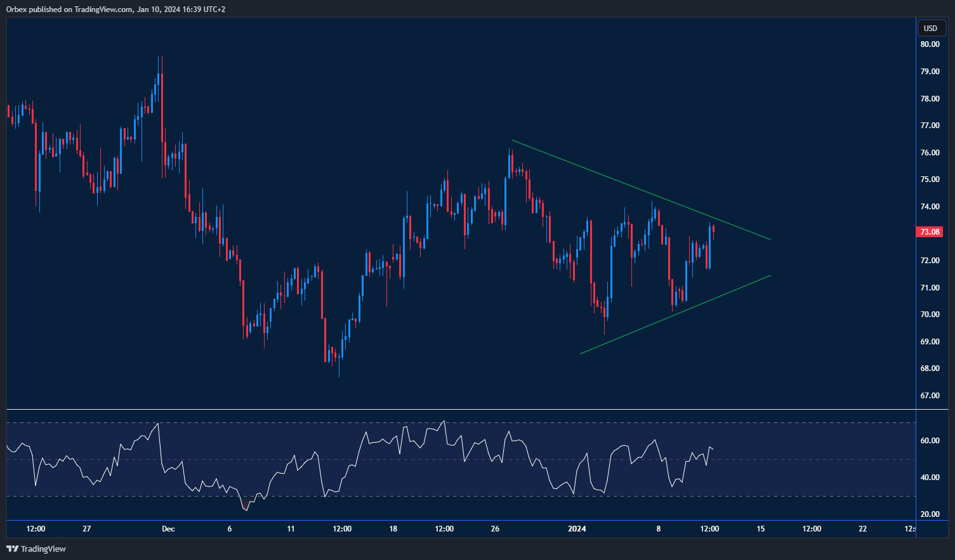Click the 60.00 level on RSI scale
955x560 pixels.
(930, 441)
